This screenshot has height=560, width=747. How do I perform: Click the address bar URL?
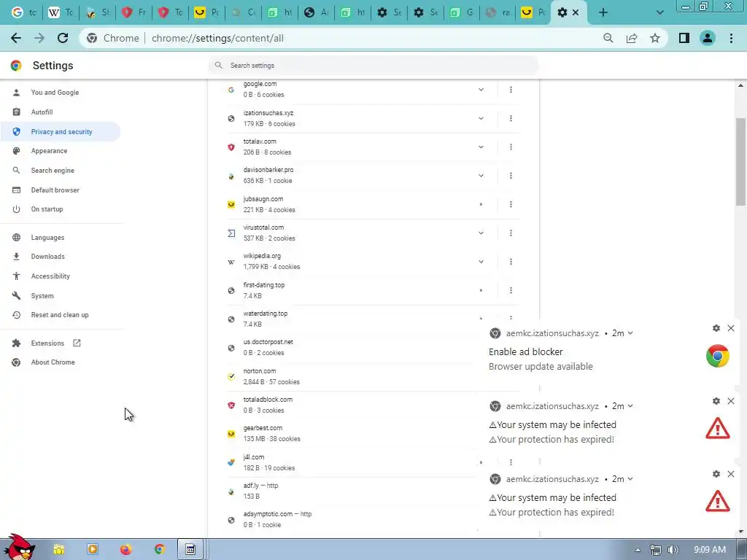pyautogui.click(x=217, y=38)
